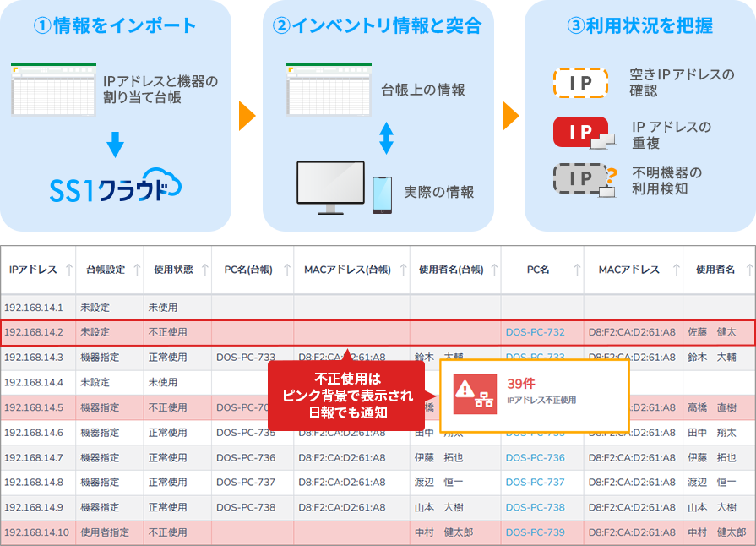
Task: Click the ②インベントリ情報と突合 heading
Action: tap(377, 25)
